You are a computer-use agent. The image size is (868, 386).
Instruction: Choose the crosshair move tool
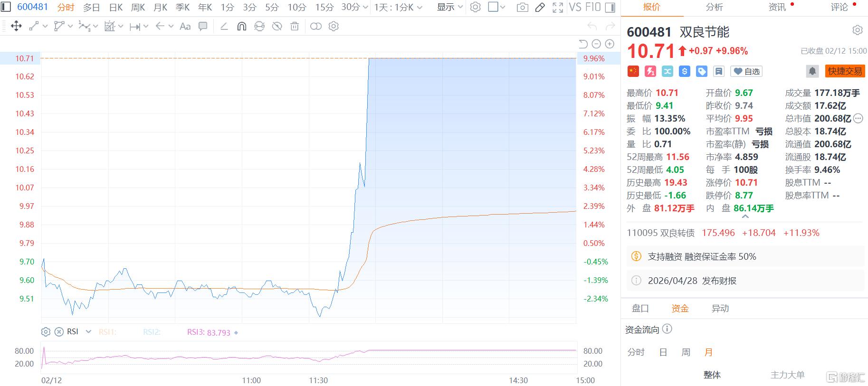(16, 27)
